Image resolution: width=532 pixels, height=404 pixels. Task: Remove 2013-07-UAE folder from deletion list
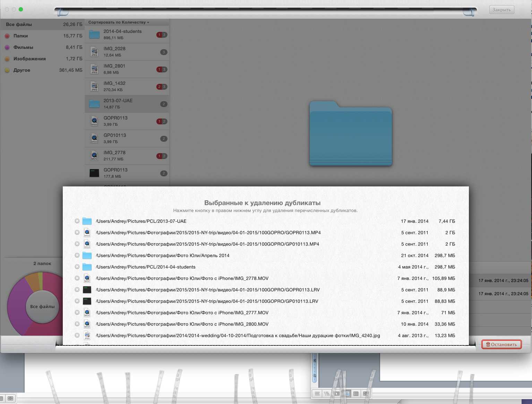(77, 221)
